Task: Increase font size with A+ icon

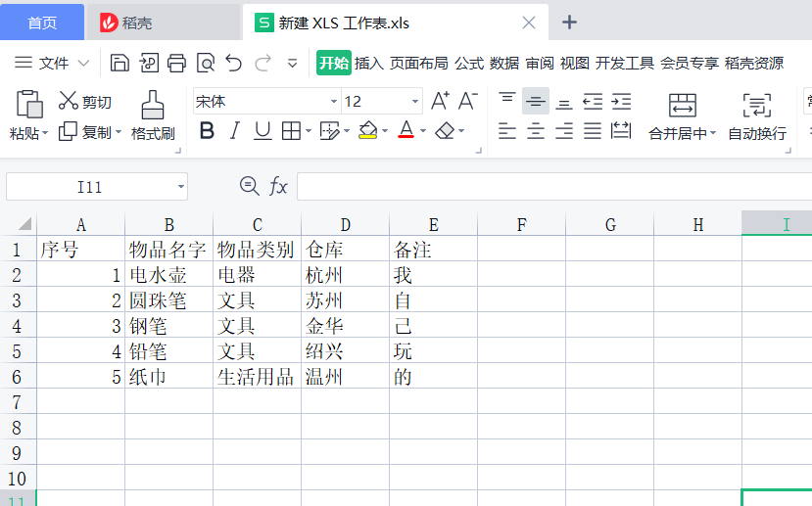Action: pyautogui.click(x=440, y=101)
